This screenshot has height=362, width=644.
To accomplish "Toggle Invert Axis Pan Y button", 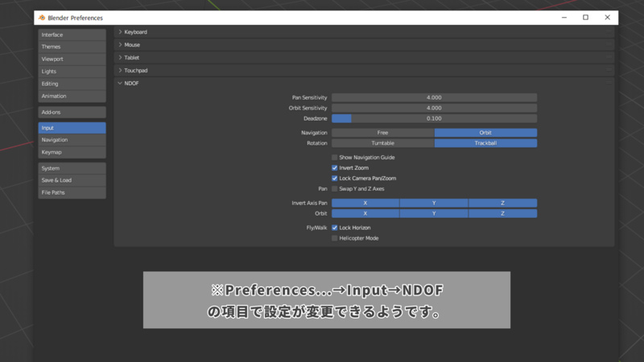I will click(x=434, y=204).
